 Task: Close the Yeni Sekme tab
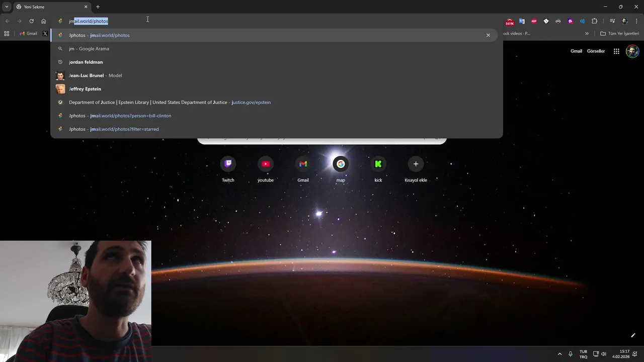(86, 7)
